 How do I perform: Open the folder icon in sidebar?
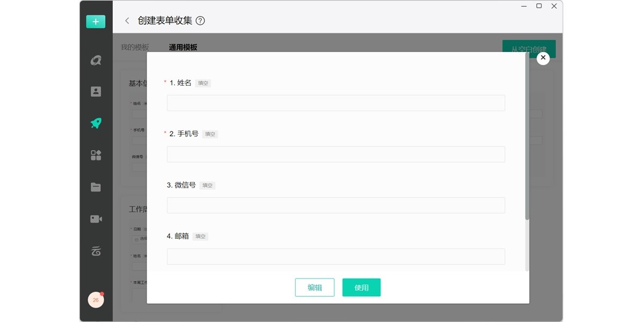coord(96,187)
